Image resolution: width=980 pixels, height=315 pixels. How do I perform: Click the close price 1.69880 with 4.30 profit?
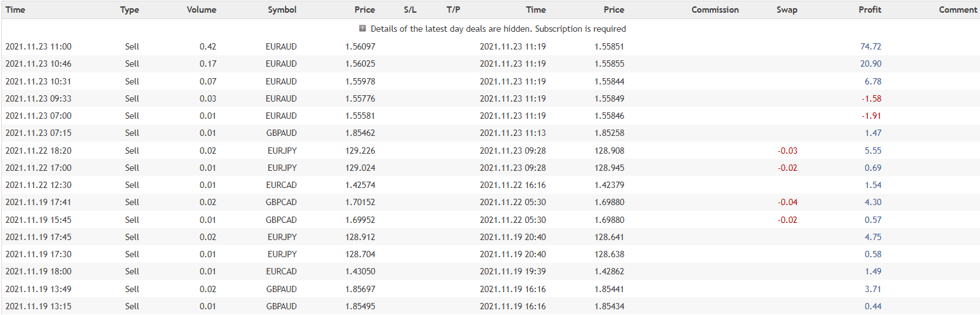click(x=609, y=202)
